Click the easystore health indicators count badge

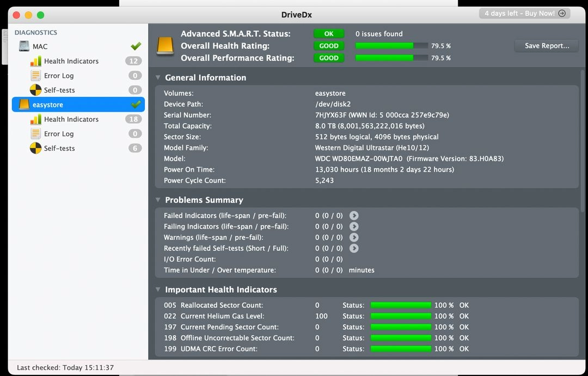pyautogui.click(x=134, y=119)
